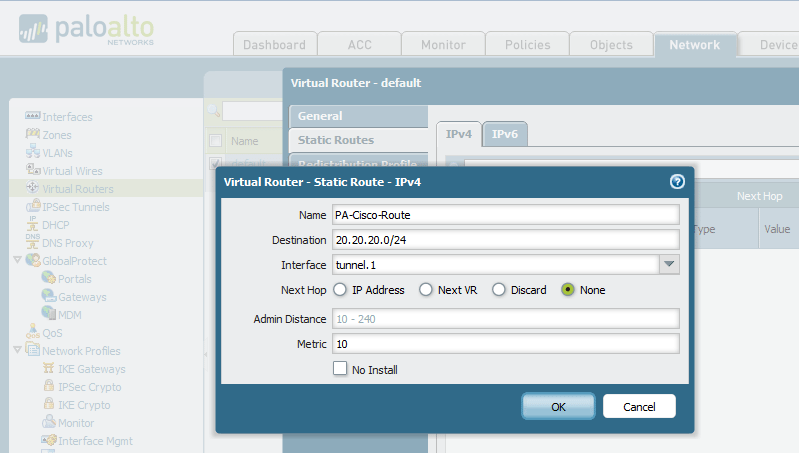This screenshot has width=799, height=453.
Task: Open the Policies tab
Action: point(526,45)
